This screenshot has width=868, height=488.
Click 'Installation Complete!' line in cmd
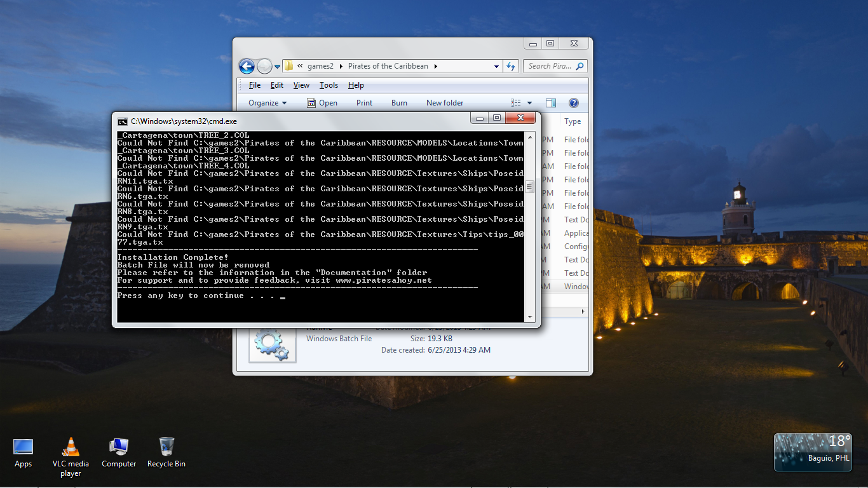point(173,257)
